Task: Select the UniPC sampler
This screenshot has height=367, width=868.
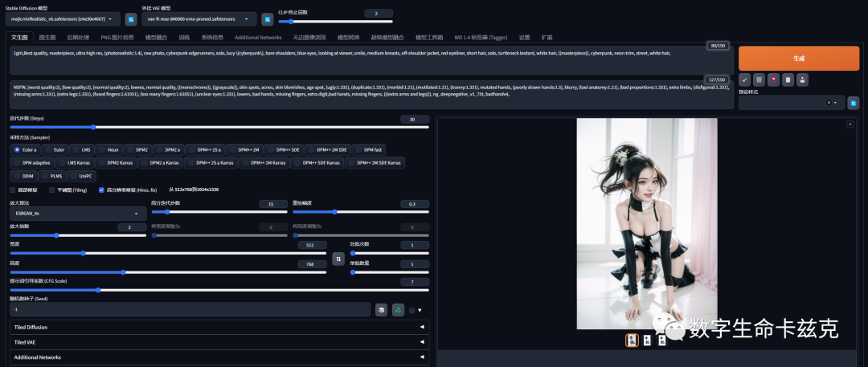Action: tap(81, 176)
